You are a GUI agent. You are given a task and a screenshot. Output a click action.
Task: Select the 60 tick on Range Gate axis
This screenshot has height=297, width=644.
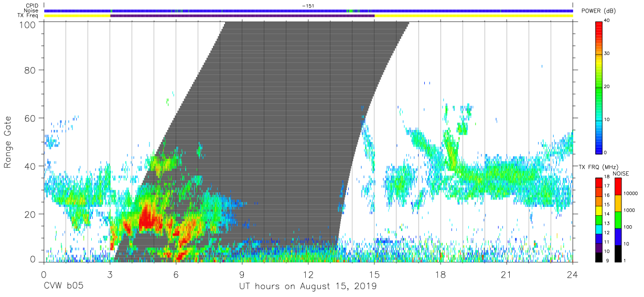coord(30,118)
